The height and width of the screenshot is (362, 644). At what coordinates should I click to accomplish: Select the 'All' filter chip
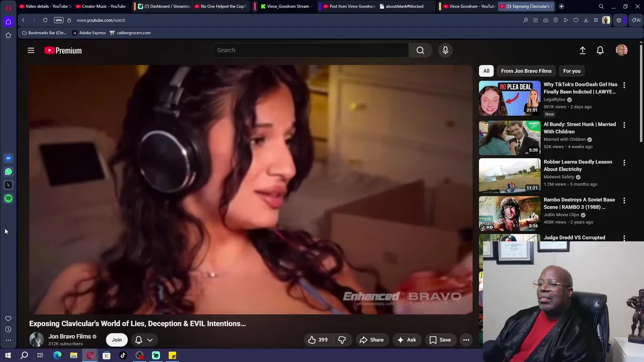coord(486,71)
